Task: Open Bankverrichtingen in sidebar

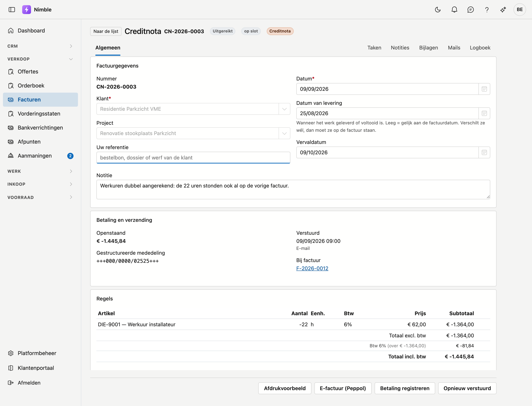Action: (40, 128)
